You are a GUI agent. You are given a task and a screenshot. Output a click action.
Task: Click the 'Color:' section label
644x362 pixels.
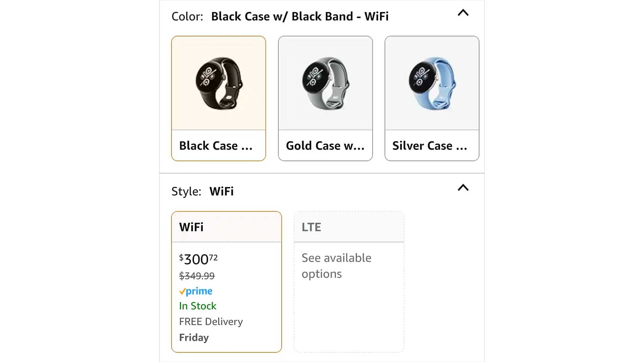point(187,16)
